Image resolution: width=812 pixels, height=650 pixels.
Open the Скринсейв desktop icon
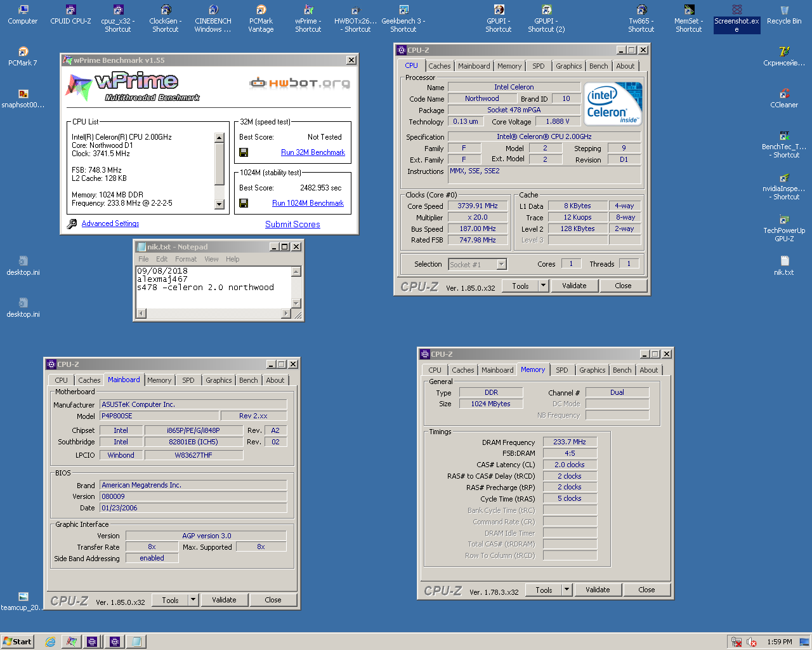[784, 57]
